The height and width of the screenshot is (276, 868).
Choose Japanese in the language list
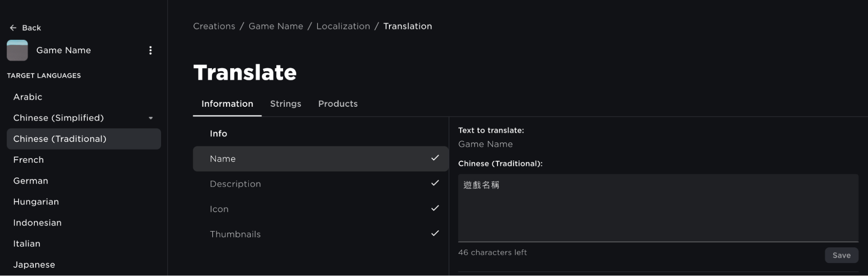pos(34,265)
